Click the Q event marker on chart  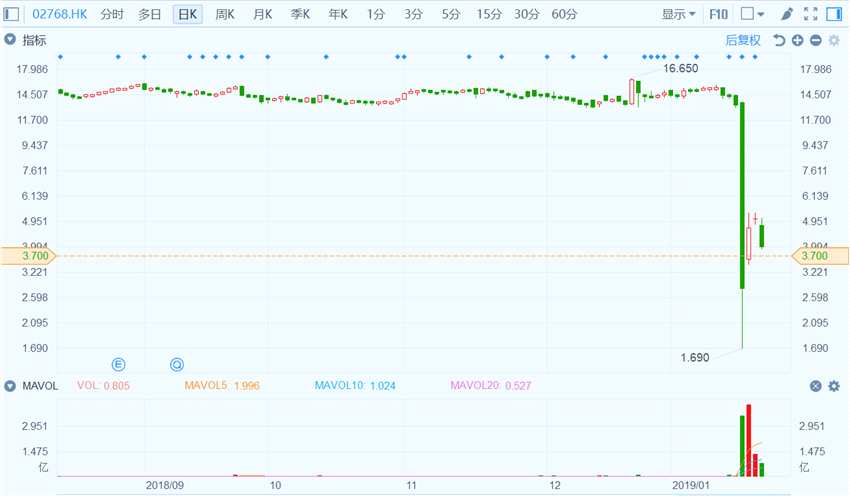click(177, 364)
